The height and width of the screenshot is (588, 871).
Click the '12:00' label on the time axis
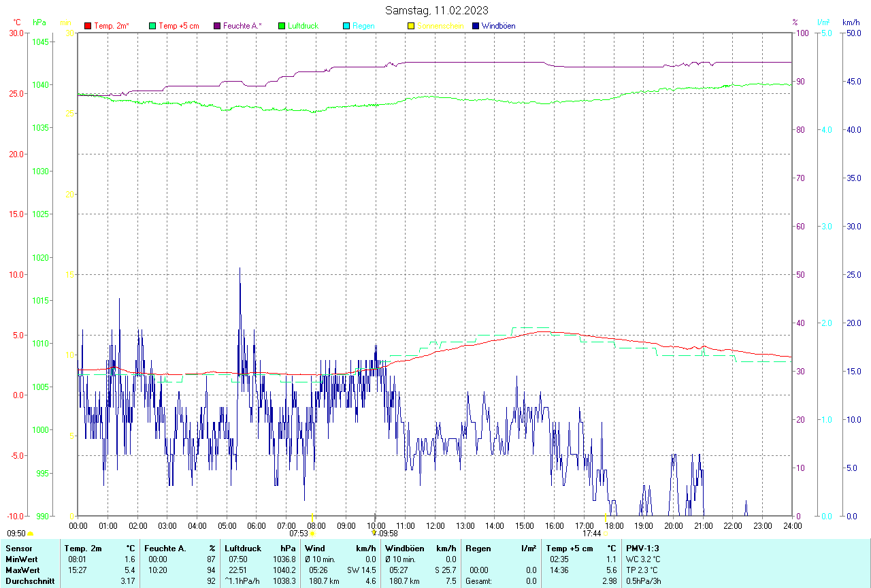coord(435,525)
